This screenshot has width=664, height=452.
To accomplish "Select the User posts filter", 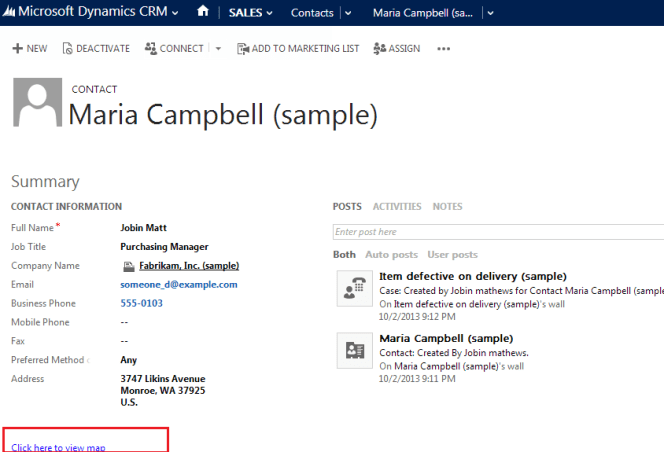I will pyautogui.click(x=453, y=255).
